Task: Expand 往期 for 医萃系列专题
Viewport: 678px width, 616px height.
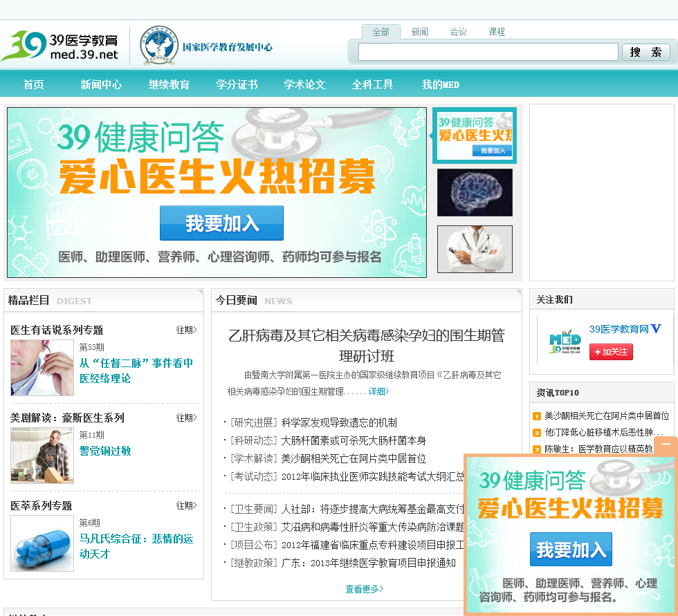Action: click(x=186, y=505)
